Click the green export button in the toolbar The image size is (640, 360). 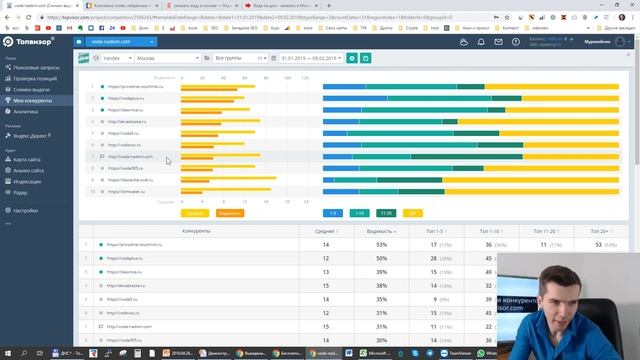click(366, 58)
